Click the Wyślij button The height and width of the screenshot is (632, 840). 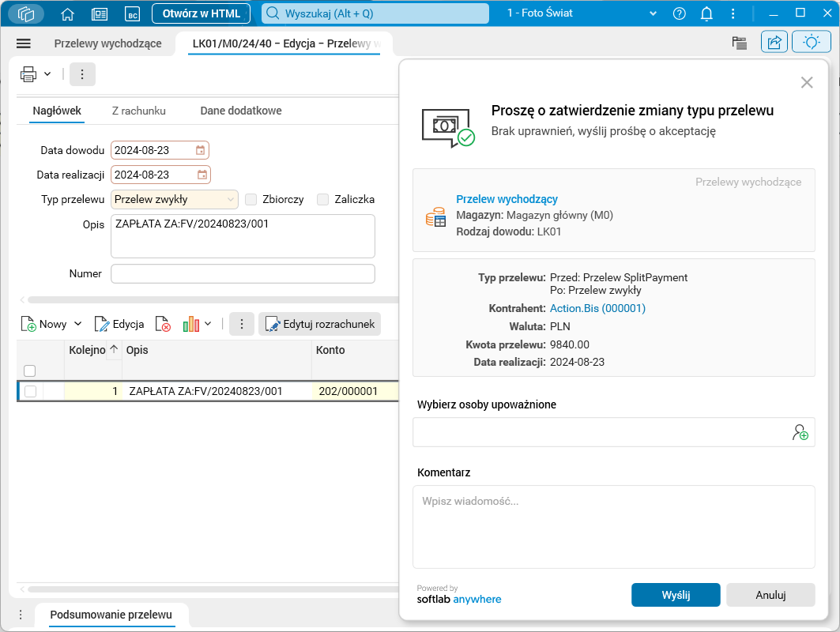[676, 595]
